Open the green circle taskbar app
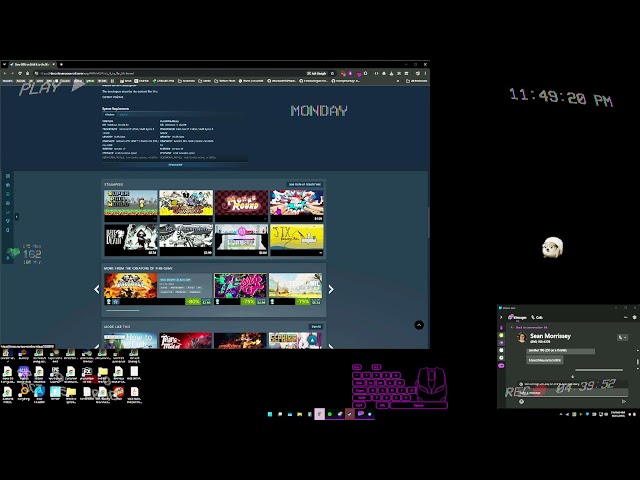 330,414
